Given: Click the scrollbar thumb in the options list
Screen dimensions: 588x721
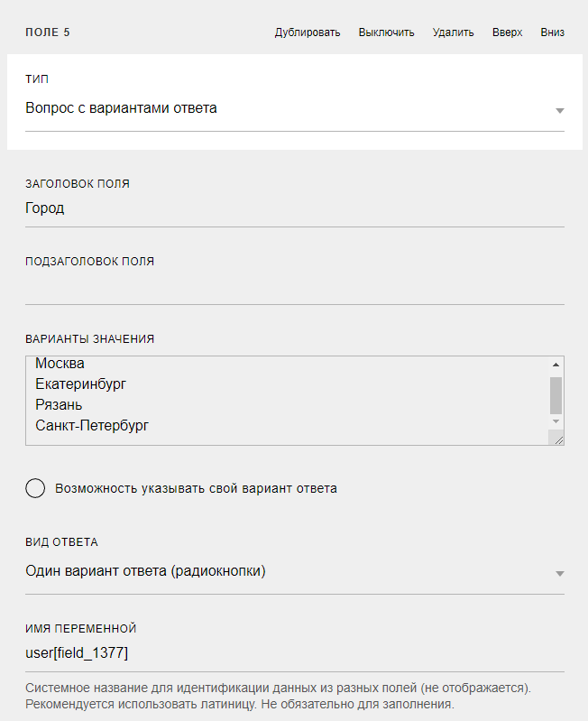Looking at the screenshot, I should click(556, 395).
